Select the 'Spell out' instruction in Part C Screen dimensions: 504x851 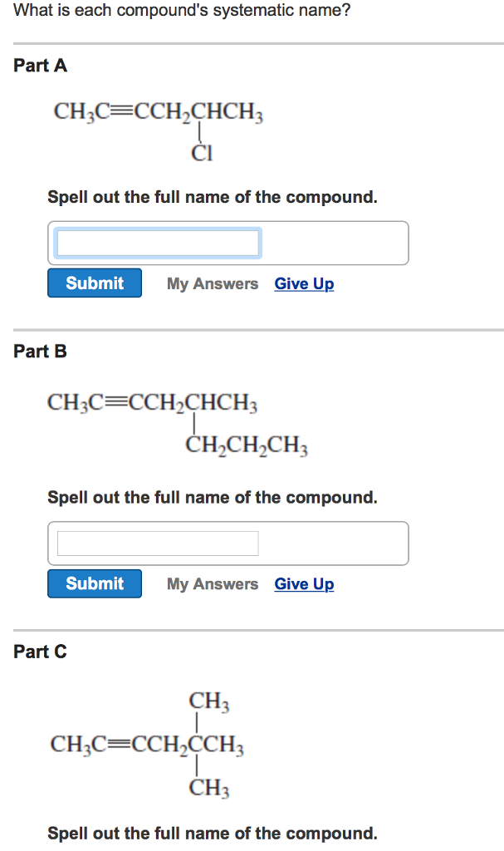coord(213,833)
